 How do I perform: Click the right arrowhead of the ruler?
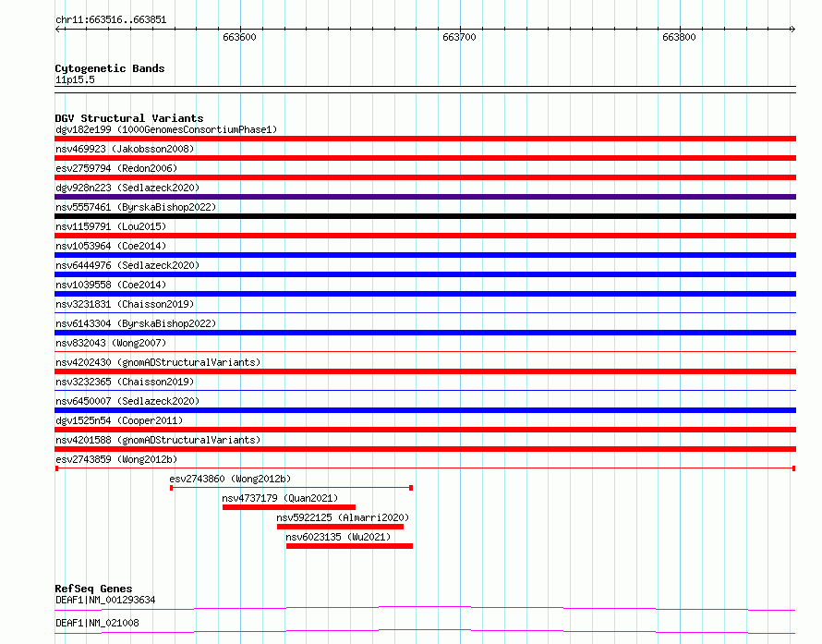click(792, 30)
